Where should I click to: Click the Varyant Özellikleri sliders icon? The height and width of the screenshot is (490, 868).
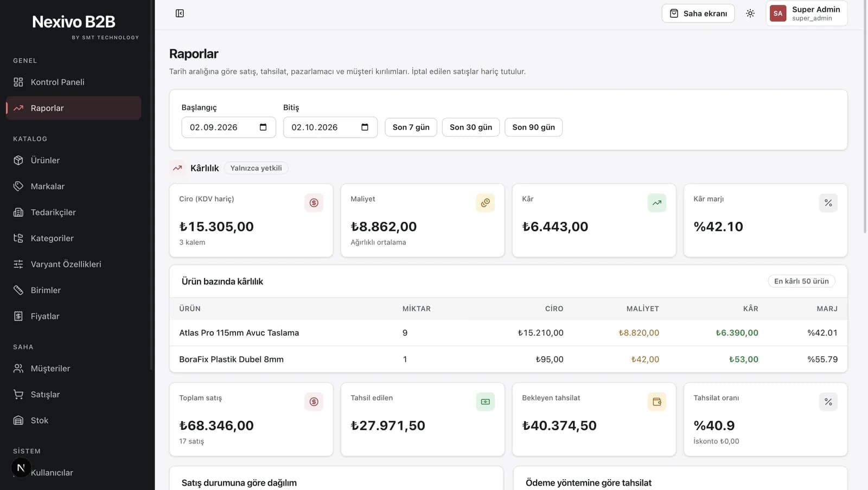(x=18, y=264)
